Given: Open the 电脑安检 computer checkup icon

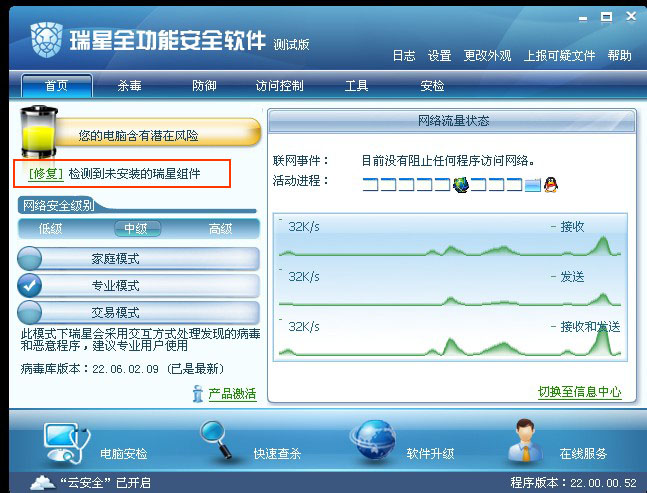Looking at the screenshot, I should [x=66, y=443].
